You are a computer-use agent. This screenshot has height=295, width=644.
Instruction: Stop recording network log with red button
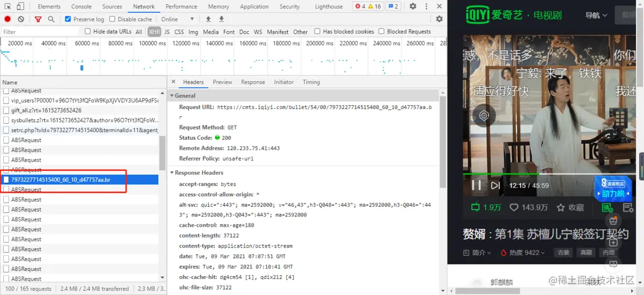point(8,19)
